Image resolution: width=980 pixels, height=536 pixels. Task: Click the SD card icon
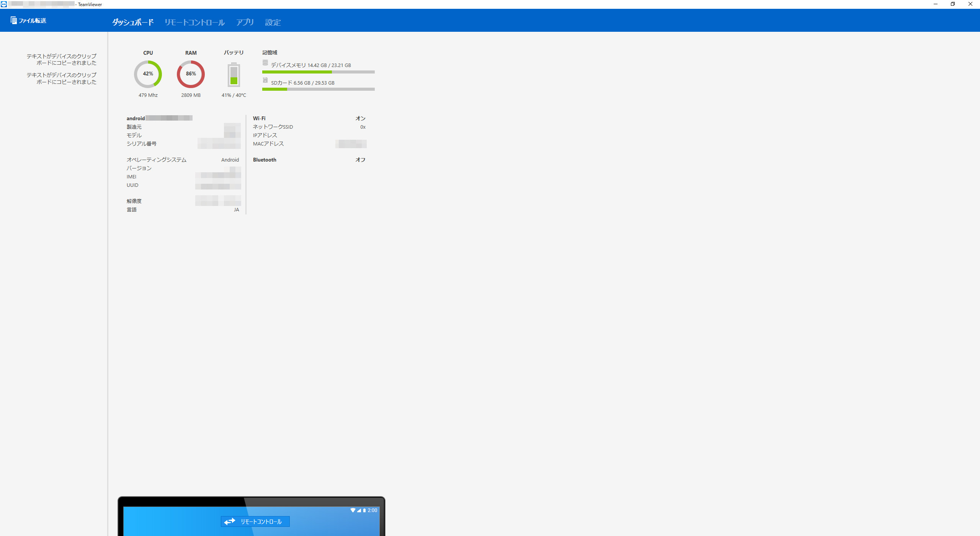pos(265,80)
